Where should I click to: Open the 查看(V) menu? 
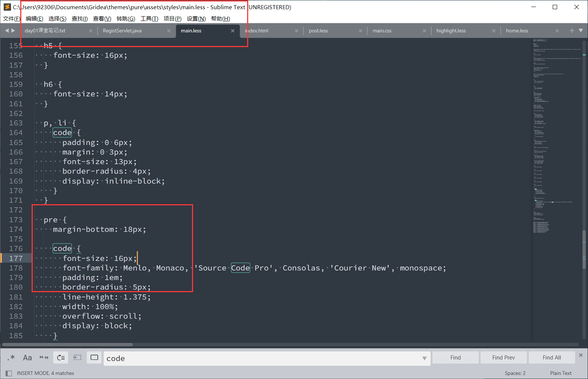102,19
